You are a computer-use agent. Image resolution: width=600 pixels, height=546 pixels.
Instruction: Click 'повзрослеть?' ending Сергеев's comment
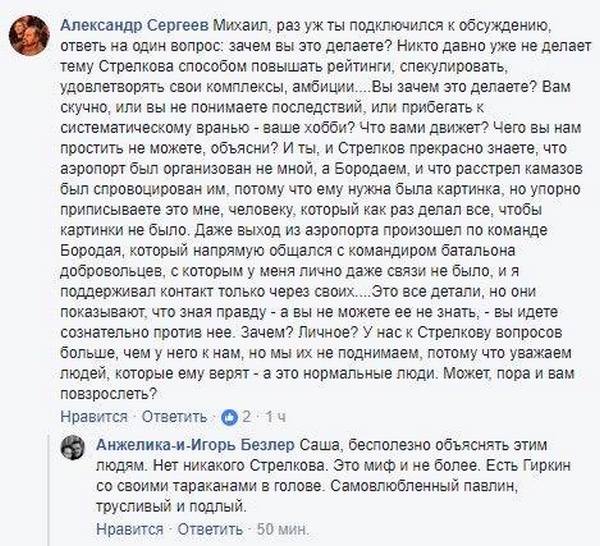click(109, 394)
